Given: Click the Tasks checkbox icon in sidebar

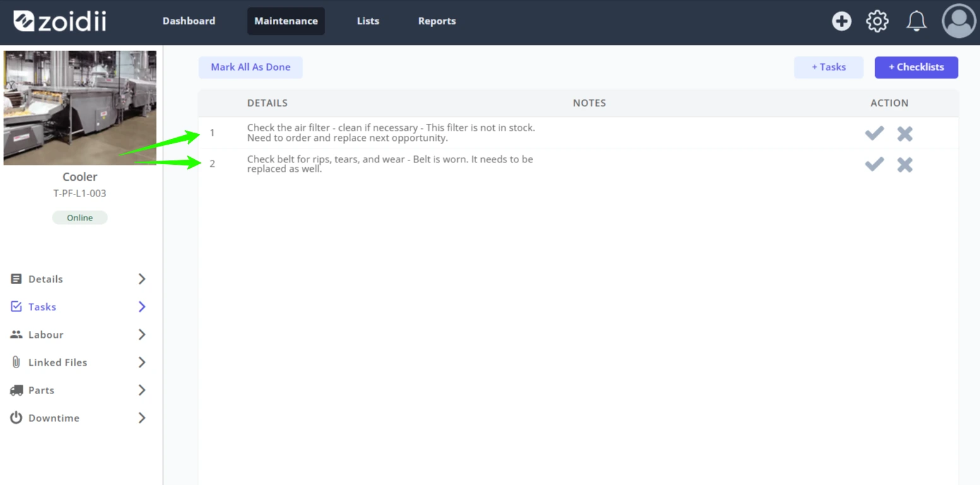Looking at the screenshot, I should 16,306.
